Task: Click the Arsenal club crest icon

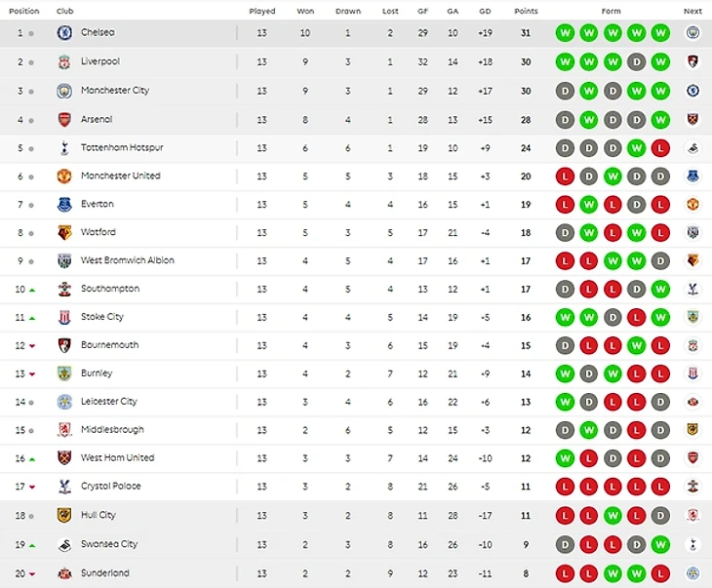Action: pyautogui.click(x=64, y=120)
